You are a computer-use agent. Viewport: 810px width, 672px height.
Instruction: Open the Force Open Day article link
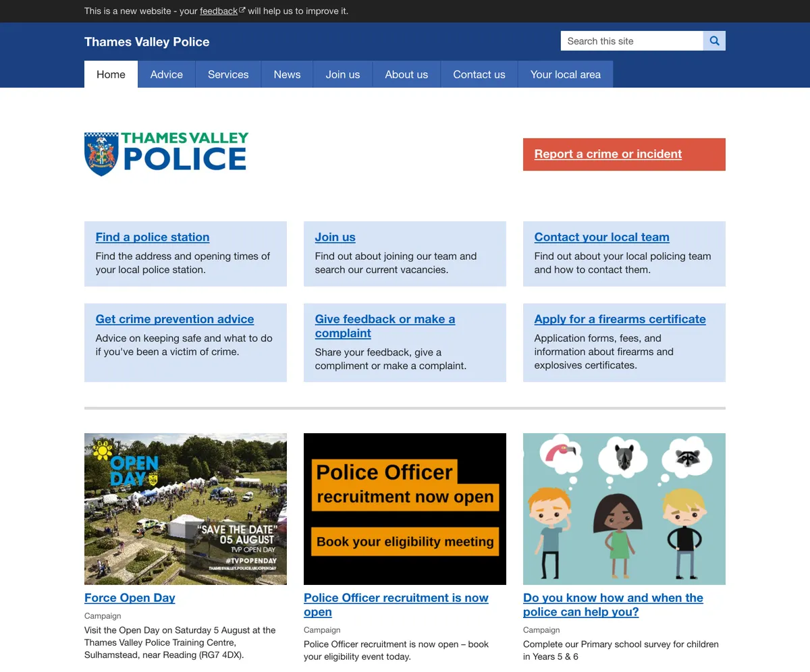130,598
